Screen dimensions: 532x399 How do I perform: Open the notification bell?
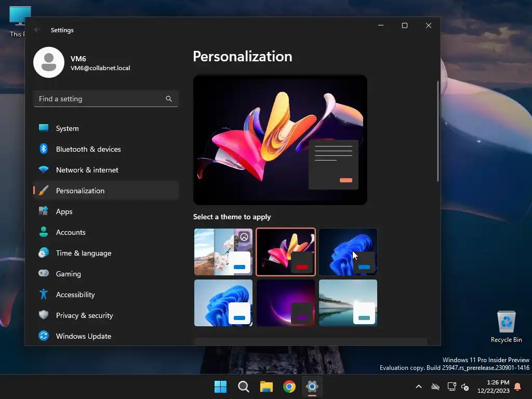[518, 387]
